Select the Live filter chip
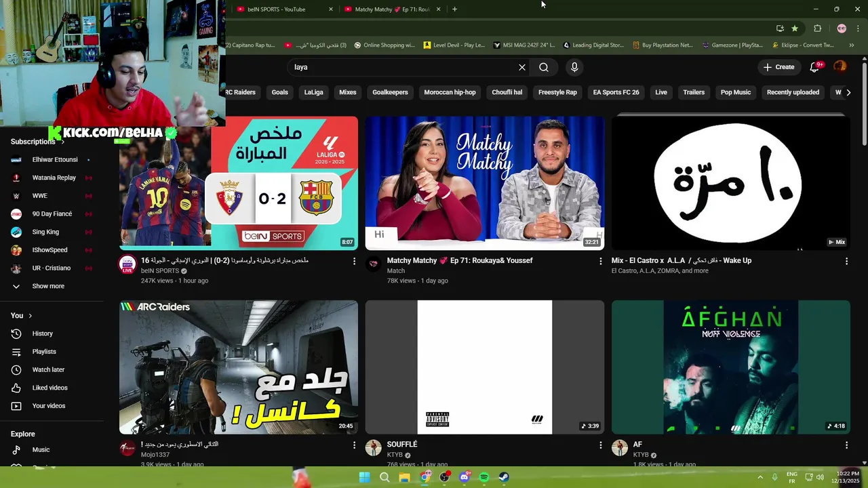The image size is (868, 488). [661, 92]
